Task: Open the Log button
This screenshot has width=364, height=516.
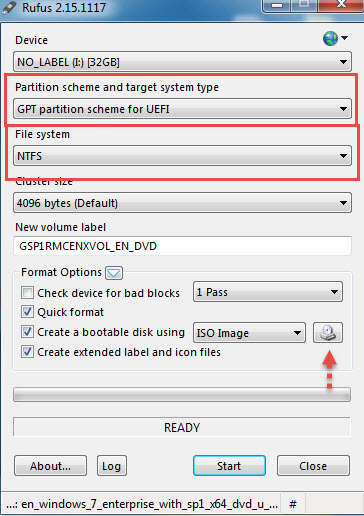Action: 112,466
